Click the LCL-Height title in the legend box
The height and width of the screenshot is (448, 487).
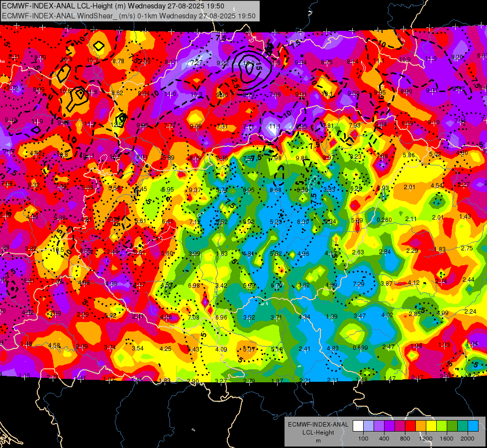pyautogui.click(x=318, y=433)
